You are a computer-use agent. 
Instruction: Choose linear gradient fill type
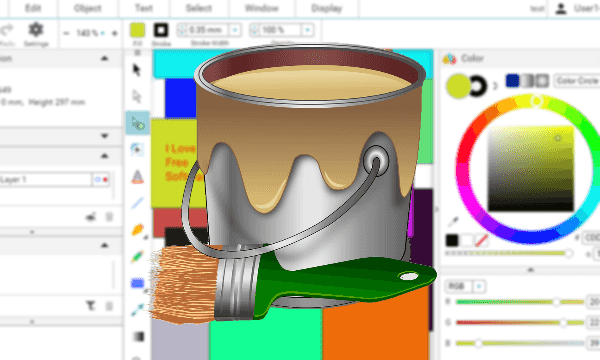pos(527,80)
